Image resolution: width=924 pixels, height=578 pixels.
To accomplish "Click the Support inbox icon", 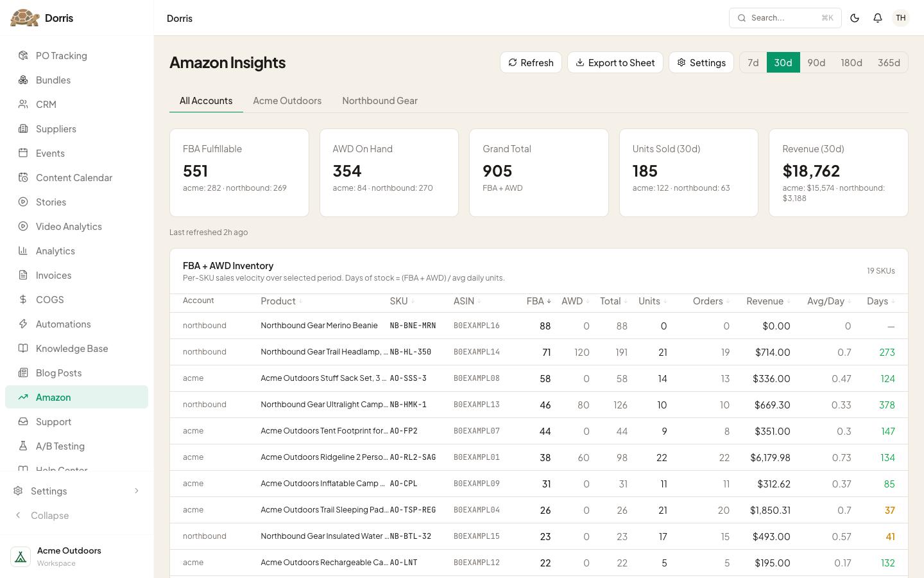I will point(23,422).
